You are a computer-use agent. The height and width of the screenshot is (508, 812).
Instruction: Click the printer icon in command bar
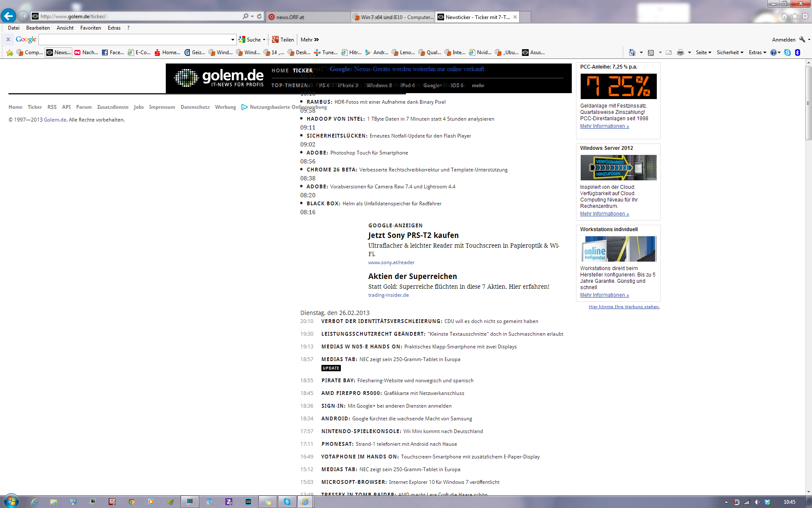(x=680, y=52)
